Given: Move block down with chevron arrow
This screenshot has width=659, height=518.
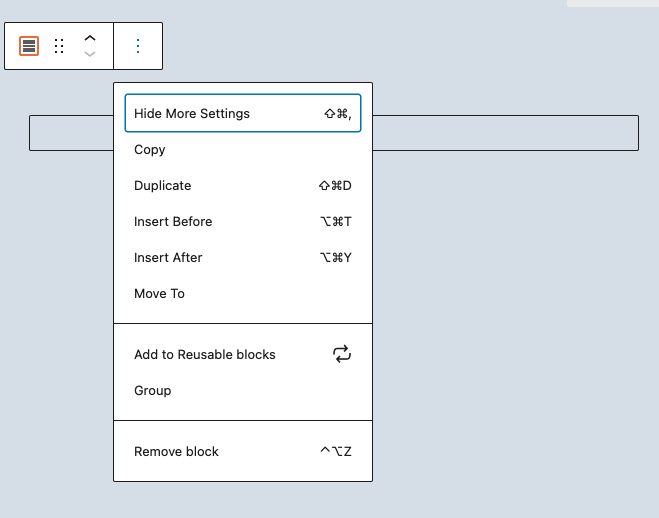Looking at the screenshot, I should coord(90,54).
